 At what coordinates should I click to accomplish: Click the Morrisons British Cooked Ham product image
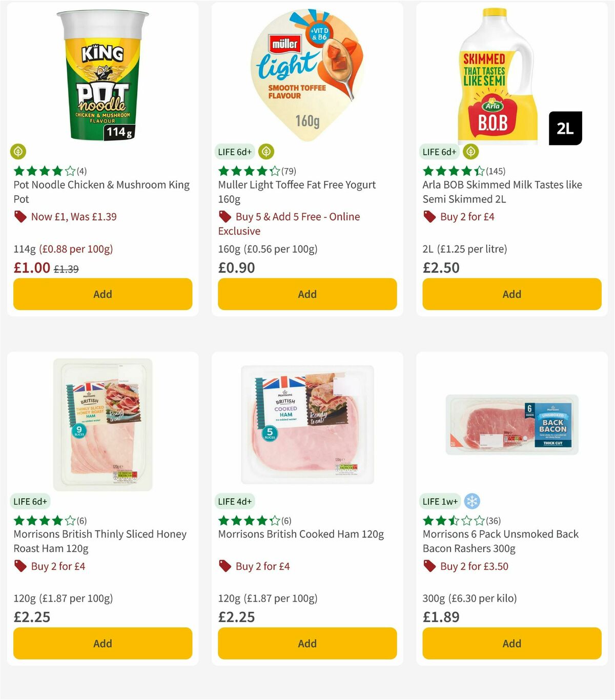[x=306, y=423]
